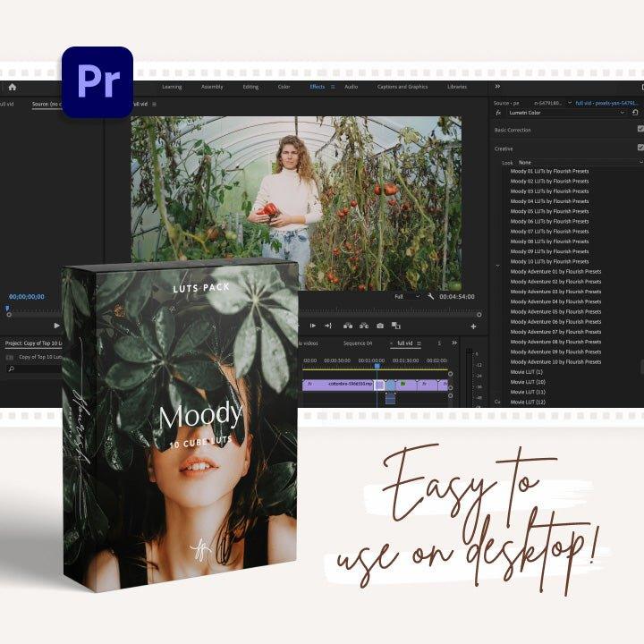
Task: Click the Extract button in monitor controls
Action: pos(363,326)
